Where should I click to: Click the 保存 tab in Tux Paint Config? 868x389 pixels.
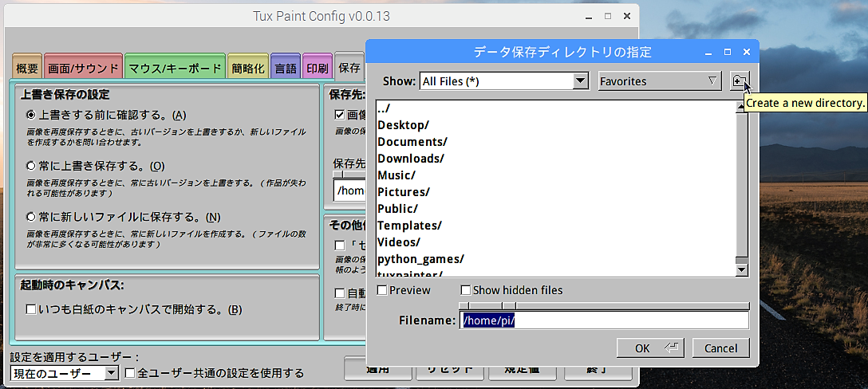349,68
